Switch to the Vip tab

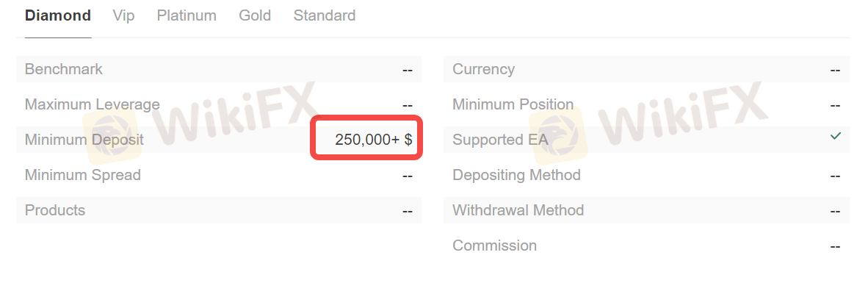[123, 15]
